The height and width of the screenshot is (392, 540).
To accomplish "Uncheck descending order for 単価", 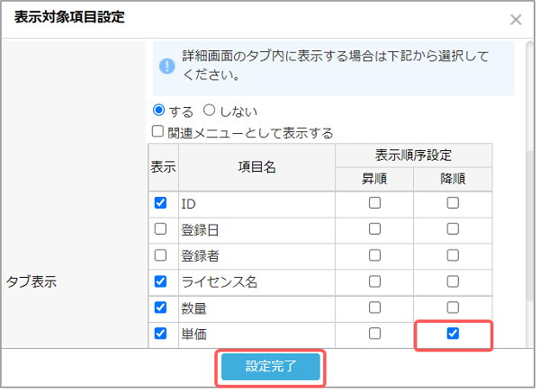I will 453,334.
